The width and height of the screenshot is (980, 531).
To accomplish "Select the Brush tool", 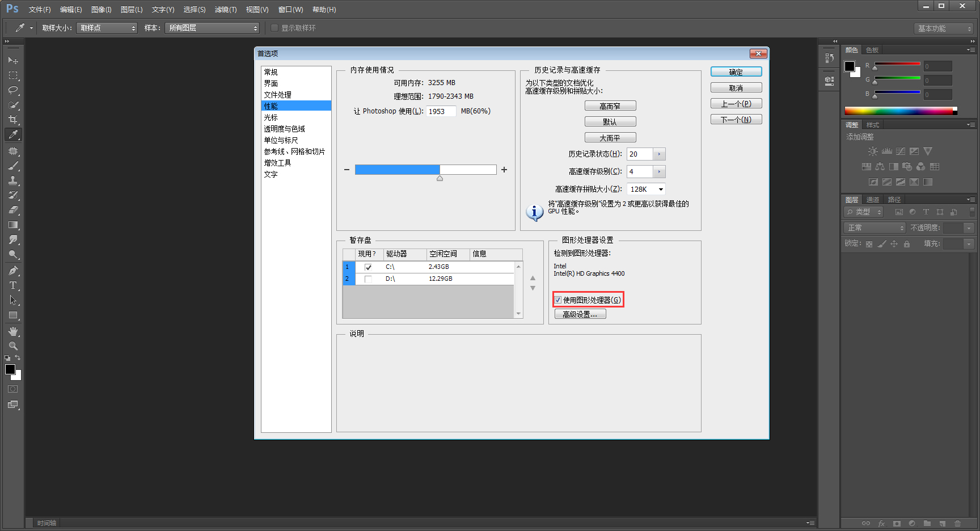I will click(x=14, y=166).
